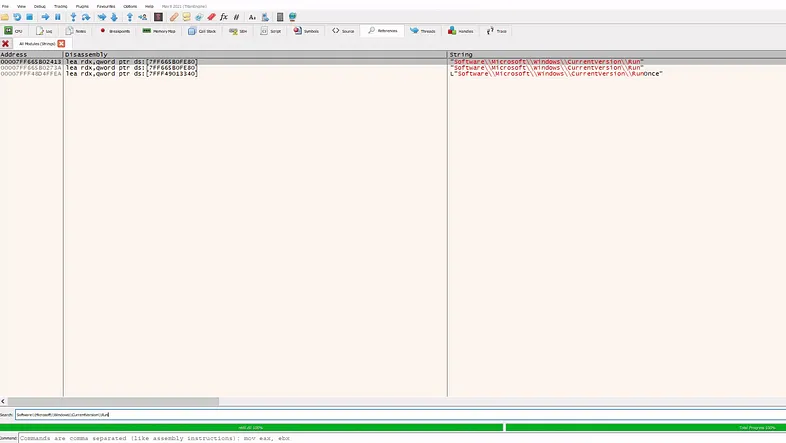Switch to the Trace tab
This screenshot has width=786, height=443.
(x=497, y=31)
